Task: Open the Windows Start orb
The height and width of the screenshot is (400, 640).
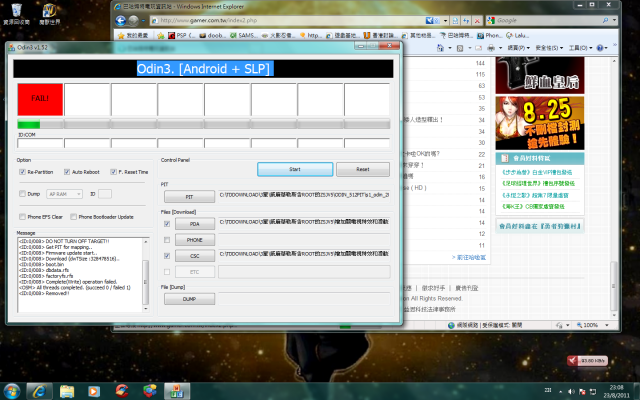Action: pos(11,391)
